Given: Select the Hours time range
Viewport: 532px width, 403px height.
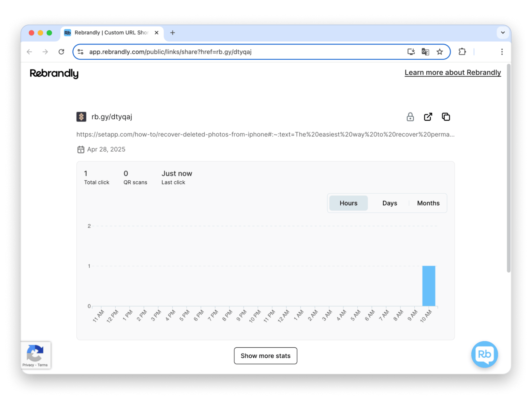Looking at the screenshot, I should [x=348, y=203].
